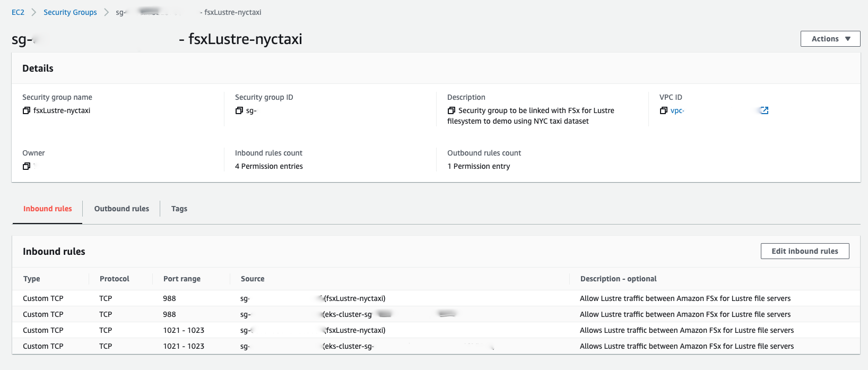This screenshot has width=868, height=370.
Task: Copy the security group name fsxLustre-nyctaxi
Action: coord(27,110)
